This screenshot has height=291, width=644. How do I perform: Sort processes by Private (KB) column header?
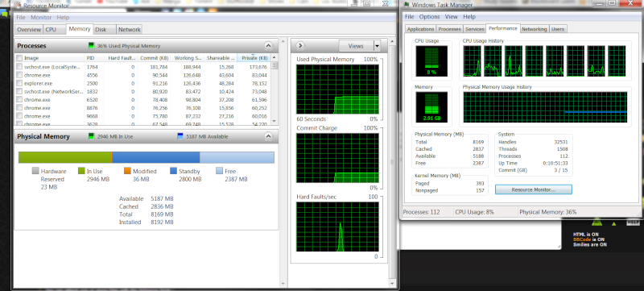click(254, 58)
